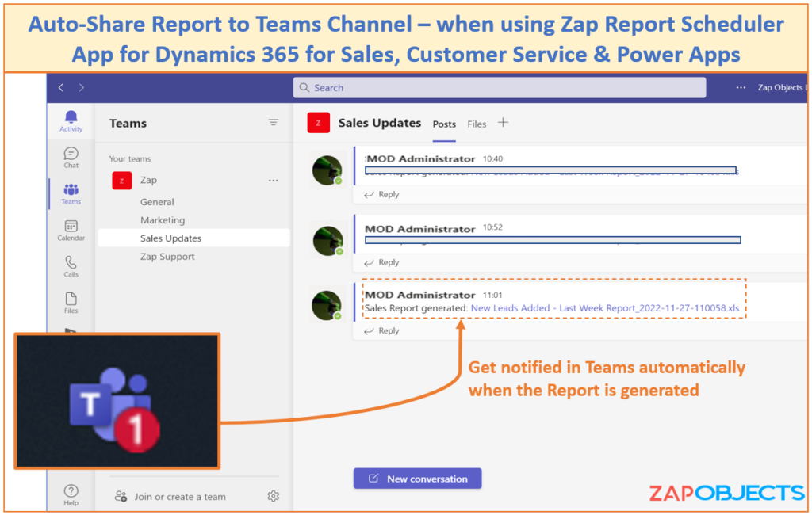Go back with the left arrow
The width and height of the screenshot is (812, 515).
click(x=61, y=87)
